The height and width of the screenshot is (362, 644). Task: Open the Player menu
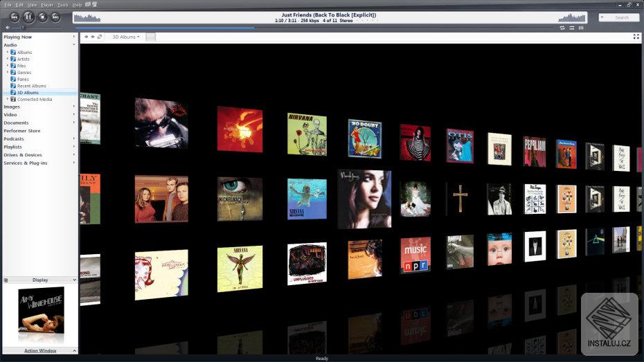tap(46, 5)
